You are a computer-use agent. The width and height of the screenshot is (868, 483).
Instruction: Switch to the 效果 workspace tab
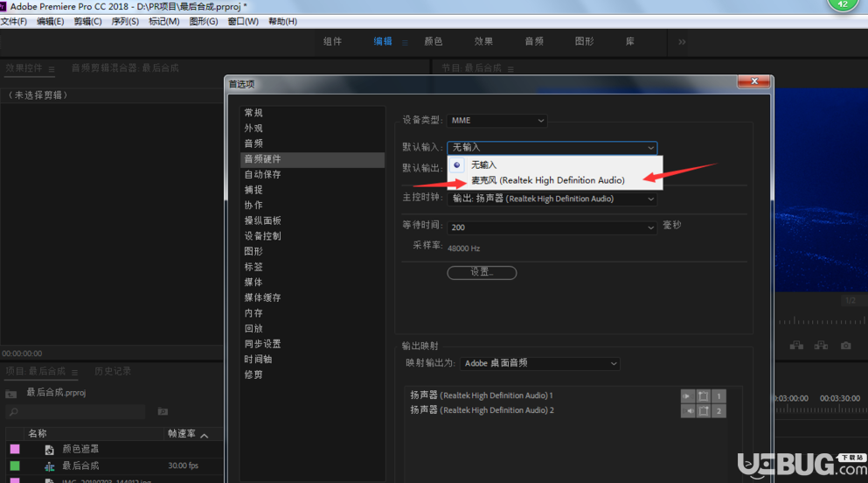(483, 41)
